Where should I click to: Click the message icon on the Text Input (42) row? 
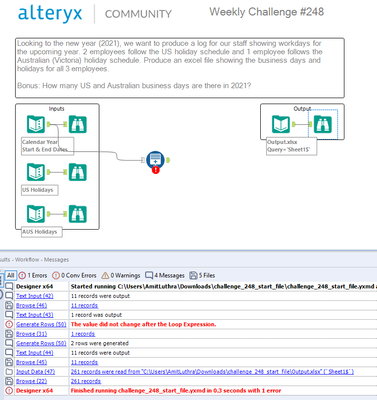[x=9, y=296]
